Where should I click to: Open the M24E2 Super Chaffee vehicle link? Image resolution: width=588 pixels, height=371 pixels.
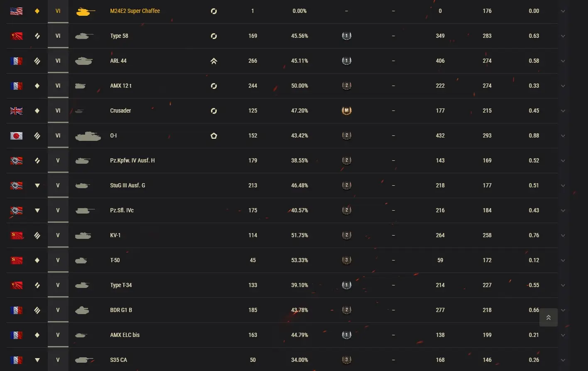[x=135, y=11]
